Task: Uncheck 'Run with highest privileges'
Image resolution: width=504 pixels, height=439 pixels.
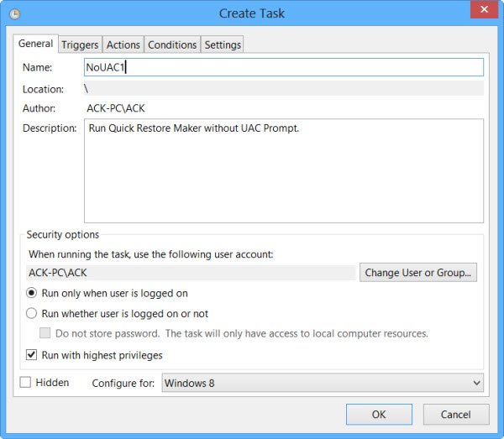Action: (x=32, y=355)
